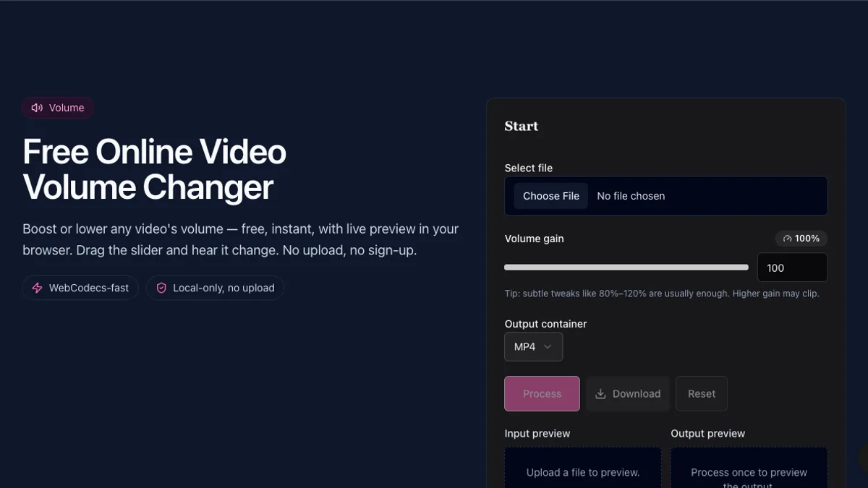Reset the settings with Reset button
This screenshot has height=488, width=868.
coord(702,394)
